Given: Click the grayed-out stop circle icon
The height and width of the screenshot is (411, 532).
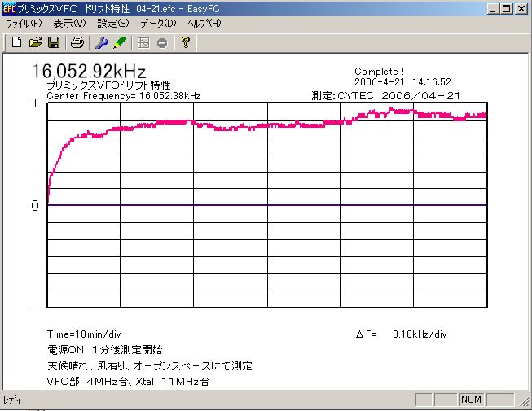Looking at the screenshot, I should 162,43.
